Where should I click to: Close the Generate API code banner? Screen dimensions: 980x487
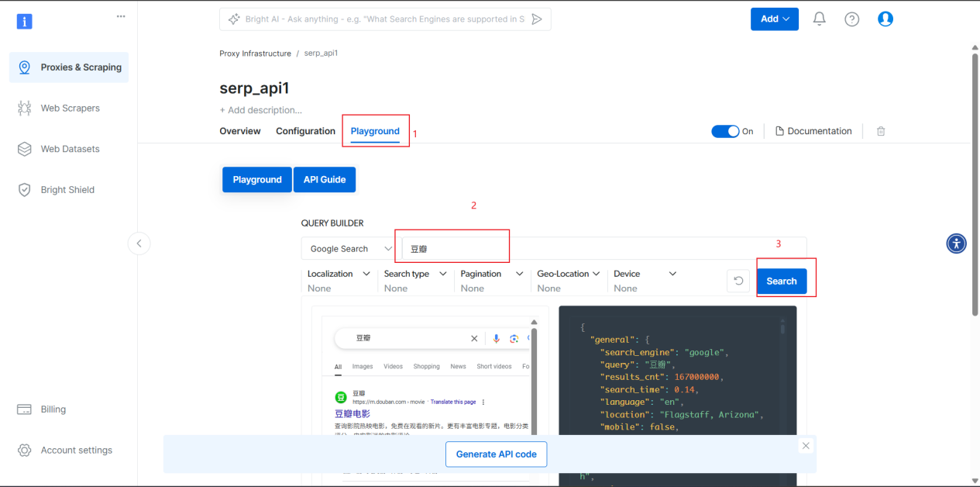806,446
